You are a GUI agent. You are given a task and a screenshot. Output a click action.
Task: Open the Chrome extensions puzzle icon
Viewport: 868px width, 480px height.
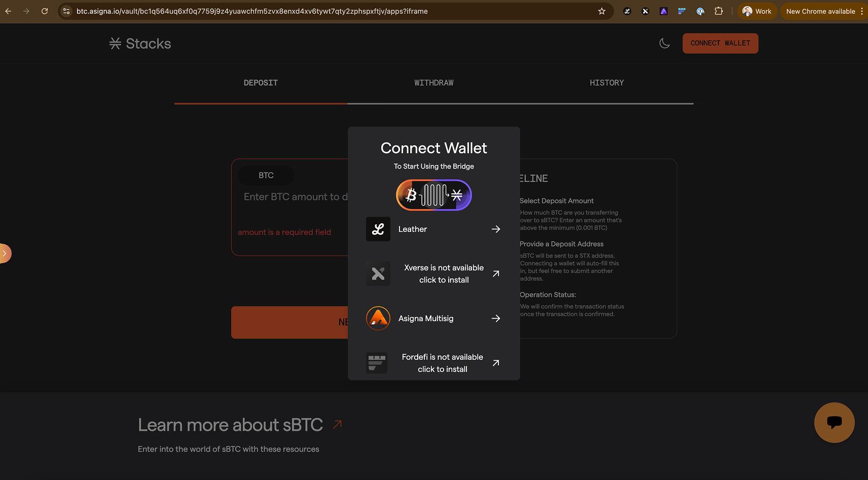pos(718,11)
